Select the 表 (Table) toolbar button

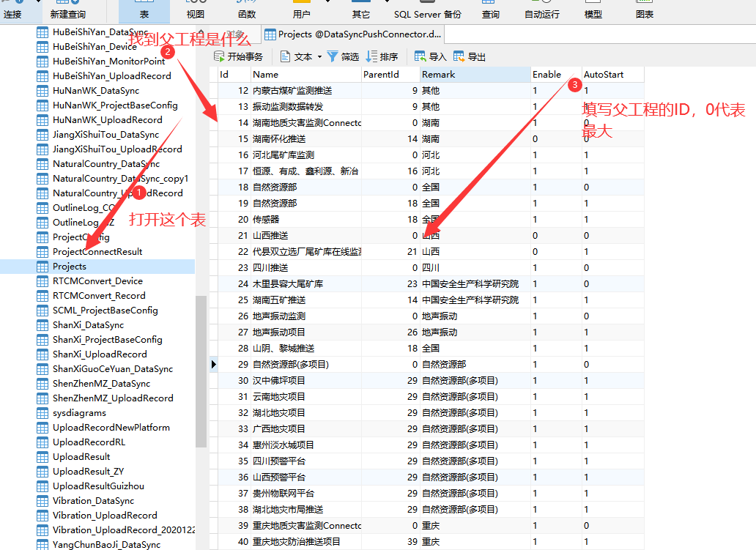(x=144, y=13)
